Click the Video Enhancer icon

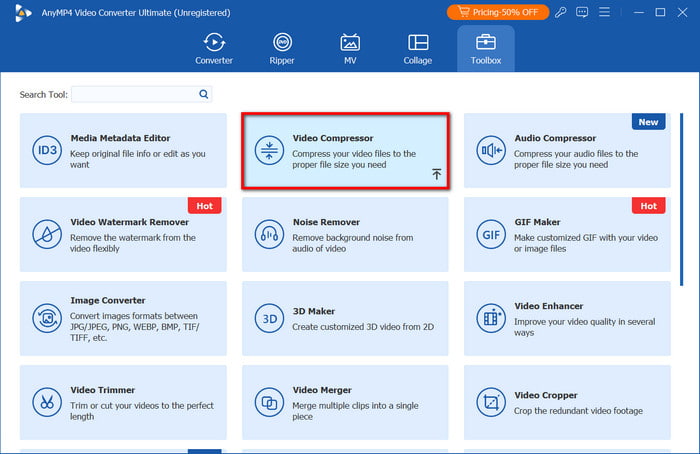[x=491, y=318]
